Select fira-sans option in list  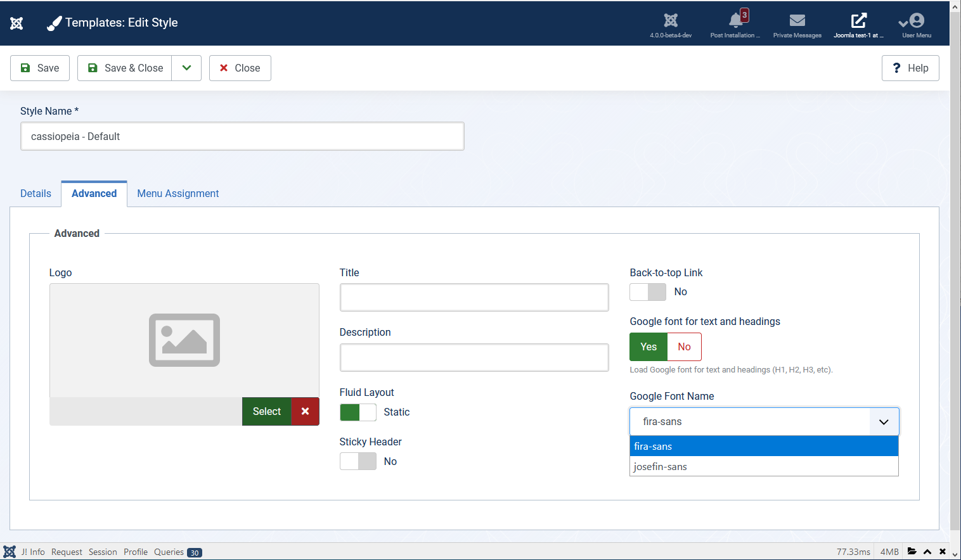[x=764, y=446]
